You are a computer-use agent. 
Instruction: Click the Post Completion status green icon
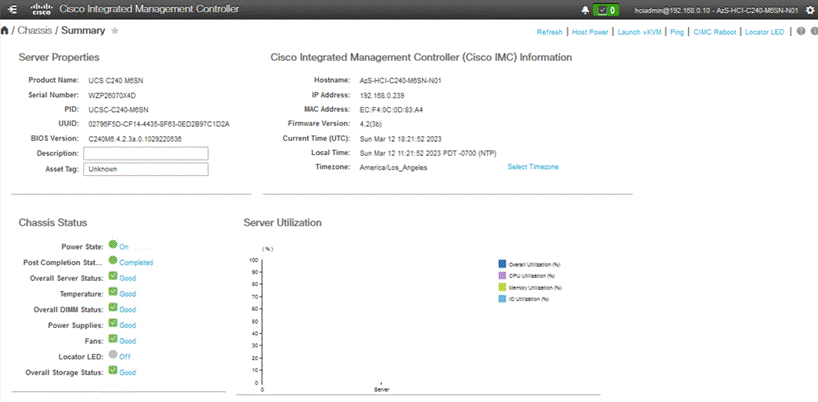click(113, 260)
